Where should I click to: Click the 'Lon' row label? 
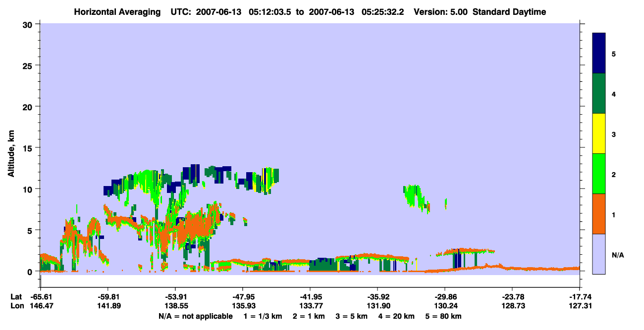[16, 306]
